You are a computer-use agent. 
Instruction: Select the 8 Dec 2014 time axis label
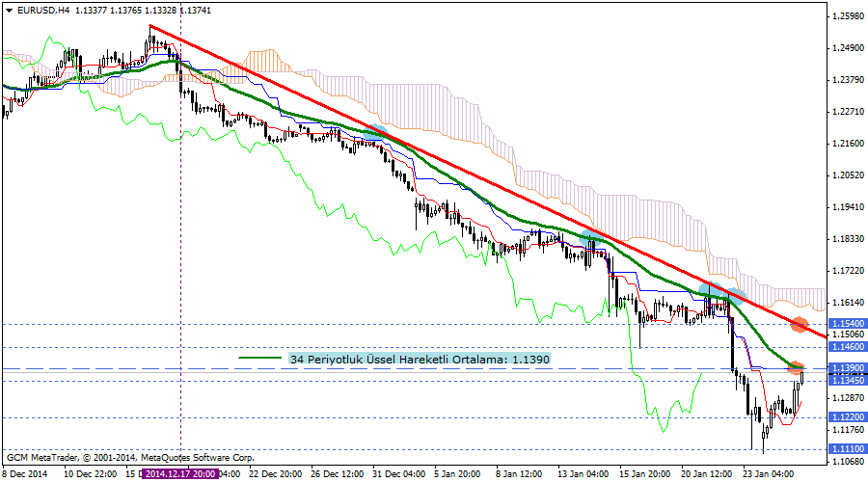tap(26, 473)
